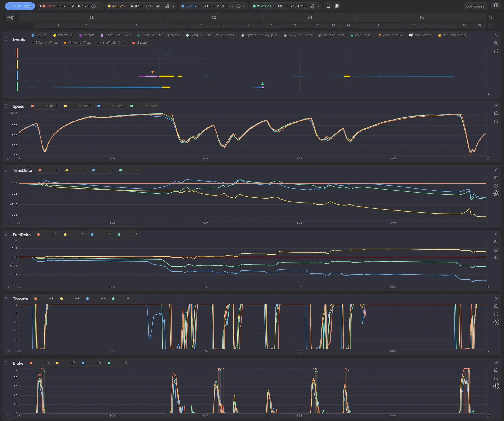The image size is (504, 421).
Task: Take snapshot of TimeDelta panel
Action: [496, 177]
